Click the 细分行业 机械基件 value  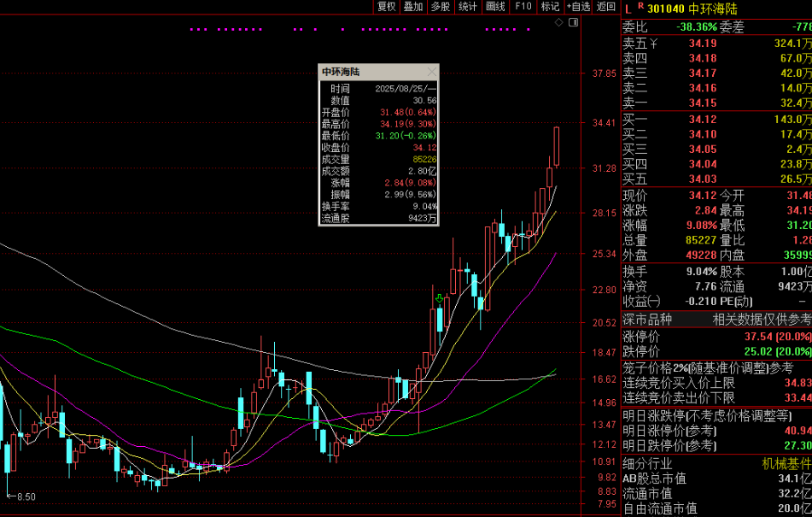pyautogui.click(x=786, y=464)
